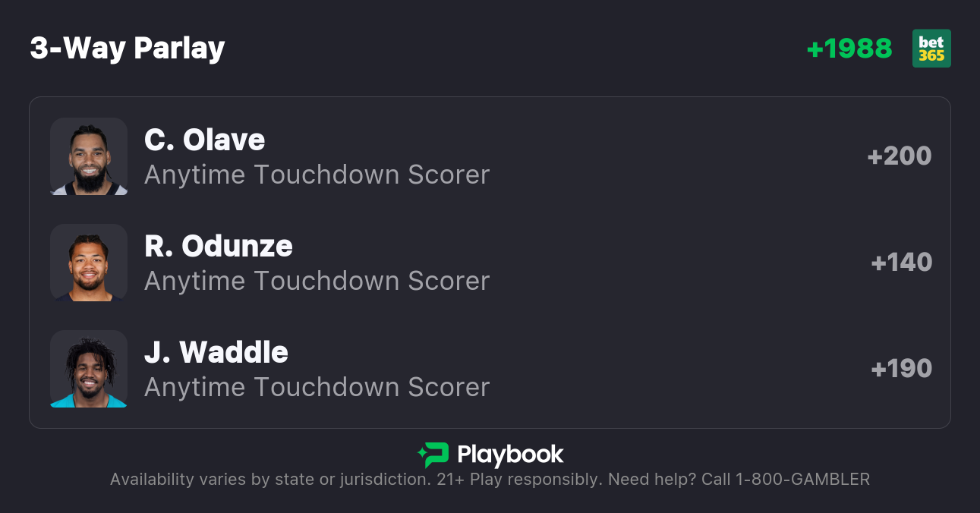Image resolution: width=980 pixels, height=513 pixels.
Task: Click the C. Olave player name
Action: point(205,140)
